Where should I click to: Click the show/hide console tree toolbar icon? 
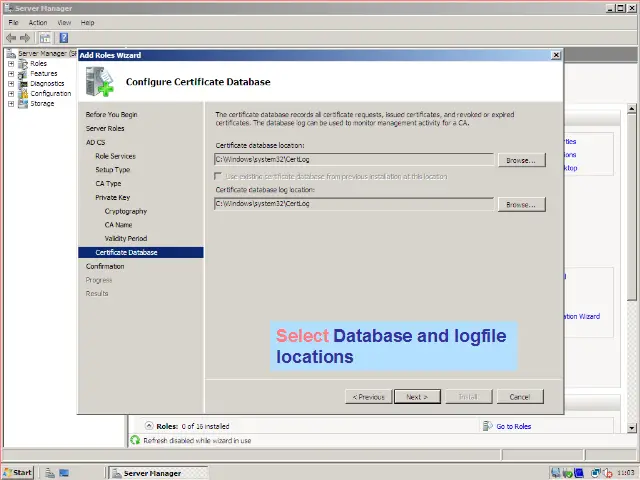point(45,38)
